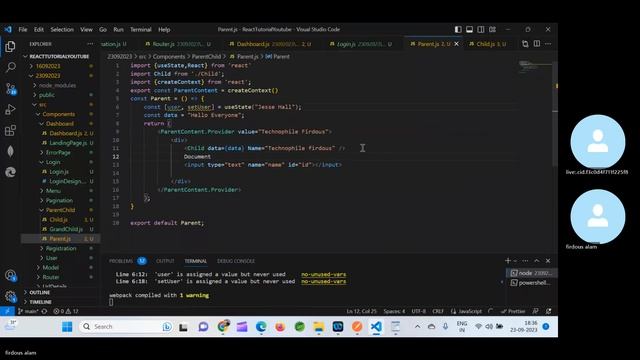The height and width of the screenshot is (360, 640).
Task: Switch to the Dashboard.js editor tab
Action: [x=270, y=44]
